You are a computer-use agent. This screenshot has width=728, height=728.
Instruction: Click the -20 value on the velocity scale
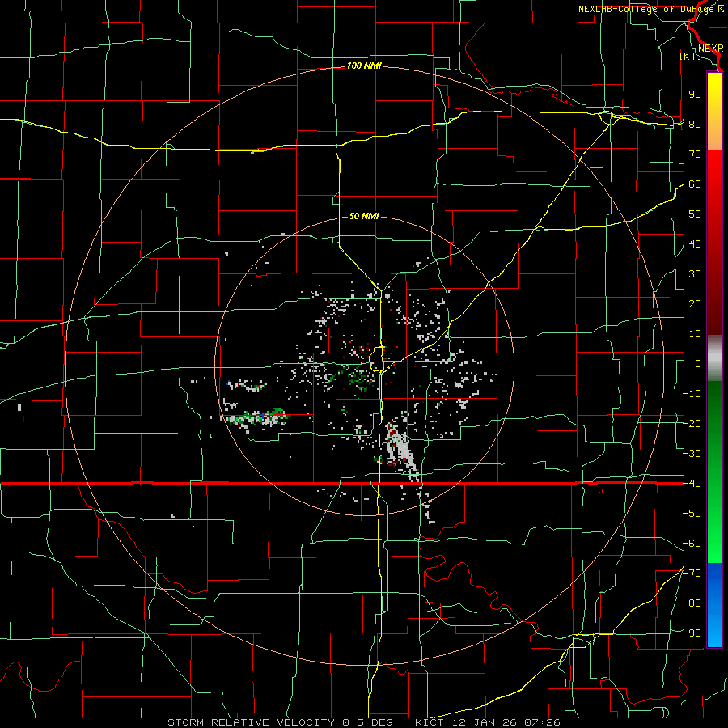click(x=692, y=423)
